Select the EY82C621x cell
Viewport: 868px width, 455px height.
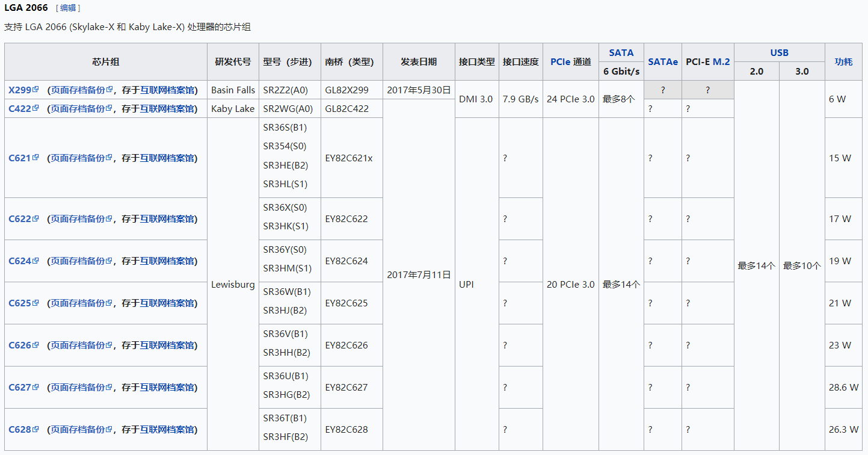pyautogui.click(x=351, y=158)
